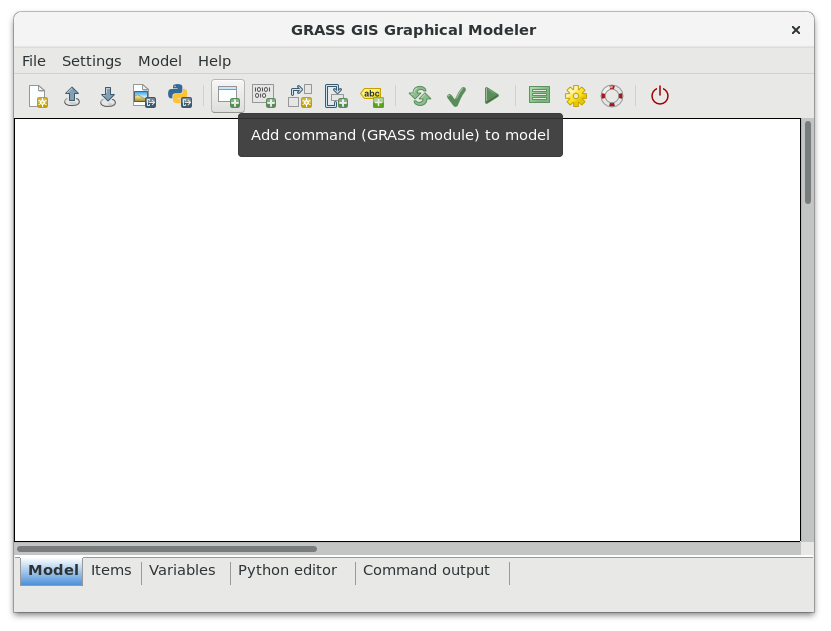This screenshot has width=831, height=631.
Task: Open the File menu
Action: (34, 61)
